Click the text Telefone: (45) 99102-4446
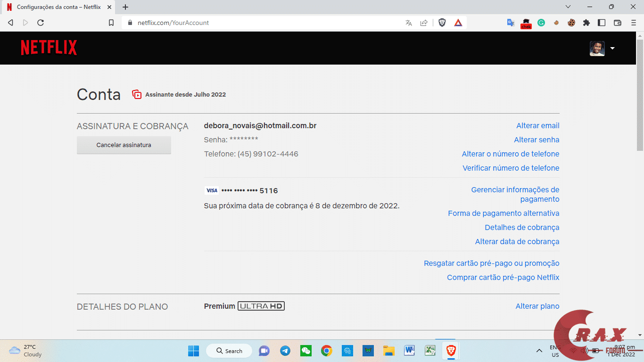644x362 pixels. (x=251, y=154)
